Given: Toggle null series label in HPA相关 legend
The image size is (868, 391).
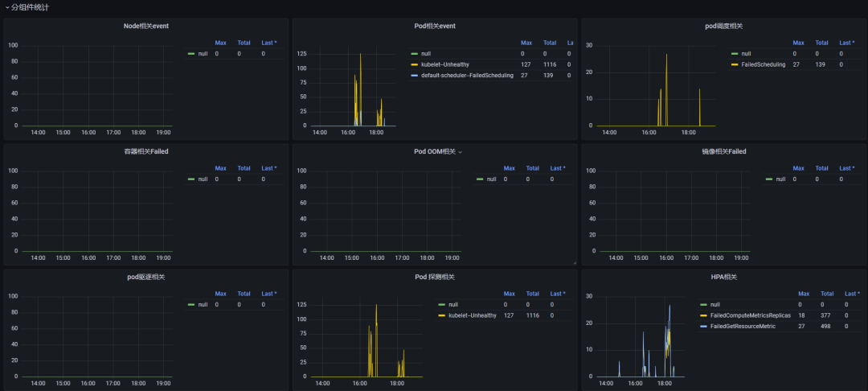Looking at the screenshot, I should (714, 305).
